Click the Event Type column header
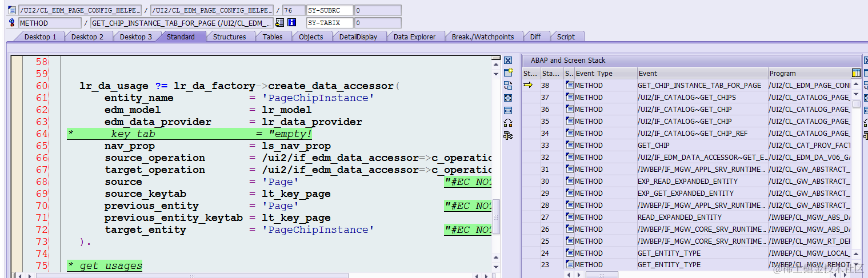Viewport: 868px width, 278px height. pos(606,73)
